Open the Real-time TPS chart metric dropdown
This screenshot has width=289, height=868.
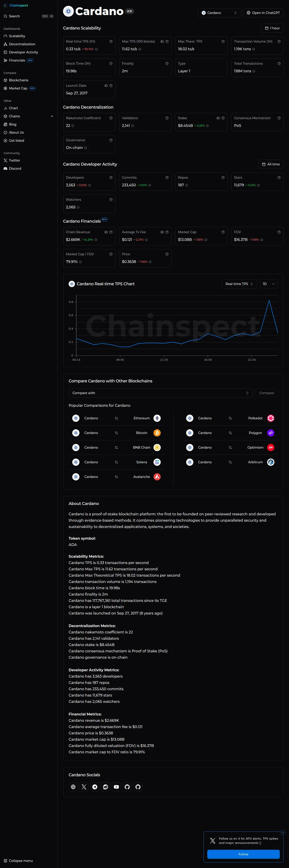coord(239,284)
